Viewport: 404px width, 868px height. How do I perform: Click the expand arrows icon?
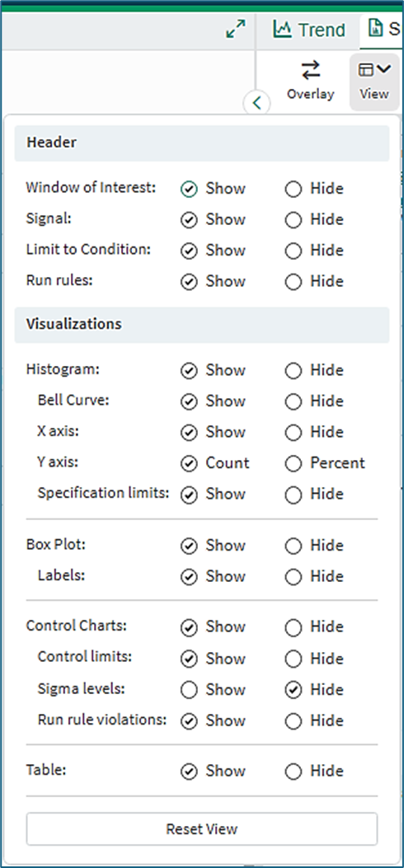[x=236, y=29]
